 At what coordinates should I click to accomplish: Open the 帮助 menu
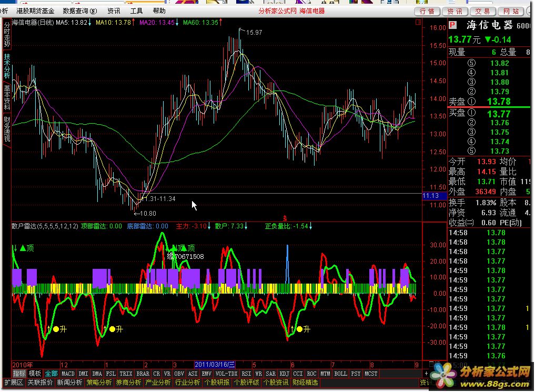159,11
